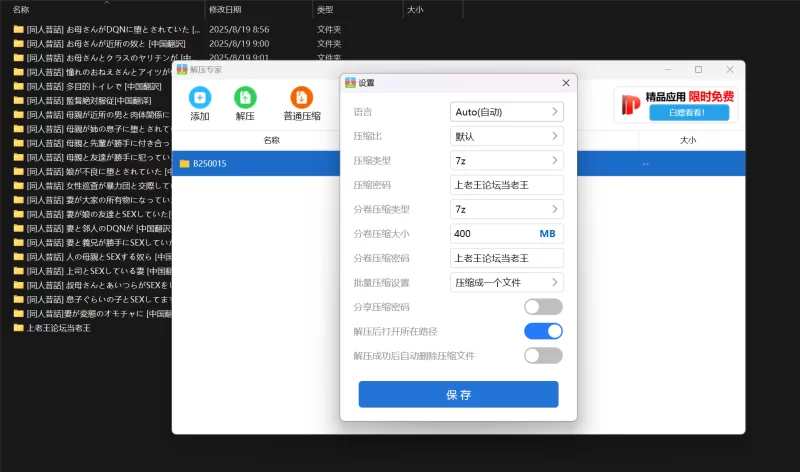Click the 设置 dialog logo icon
This screenshot has height=472, width=800.
click(x=351, y=83)
